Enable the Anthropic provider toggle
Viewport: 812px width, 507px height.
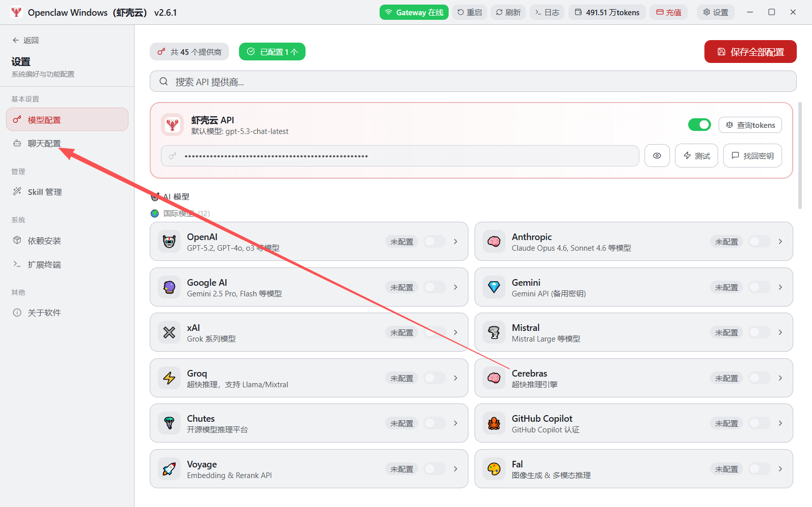[759, 242]
